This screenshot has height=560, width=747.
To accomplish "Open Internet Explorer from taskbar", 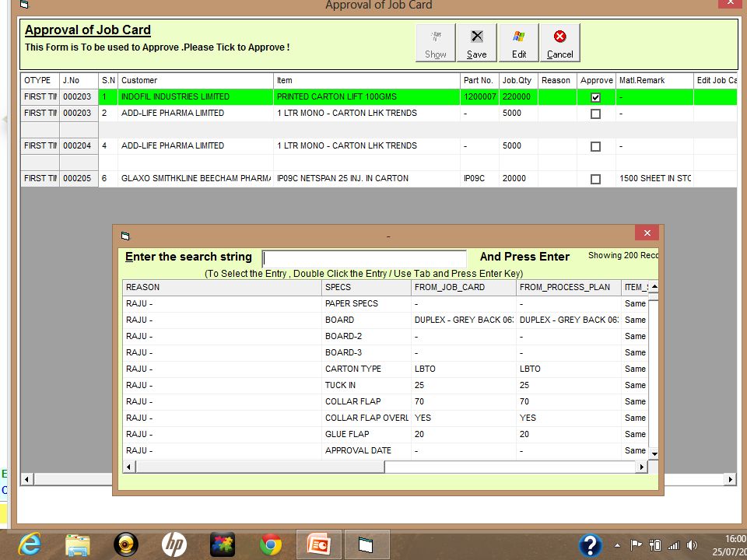I will coord(29,544).
